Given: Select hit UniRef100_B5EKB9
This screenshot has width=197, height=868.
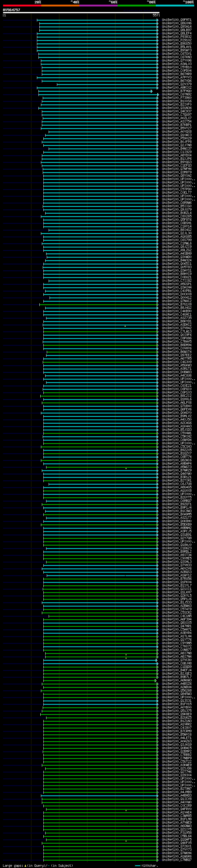Looking at the screenshot, I should (x=176, y=525).
